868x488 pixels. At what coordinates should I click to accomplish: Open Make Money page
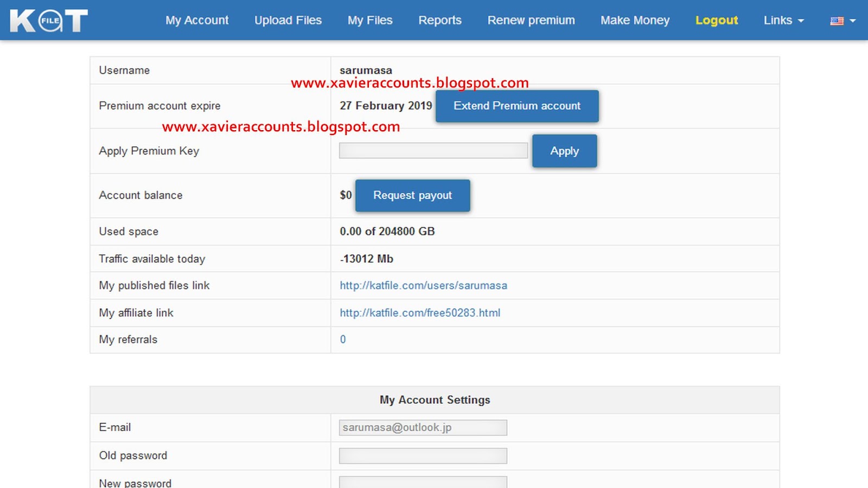tap(635, 20)
